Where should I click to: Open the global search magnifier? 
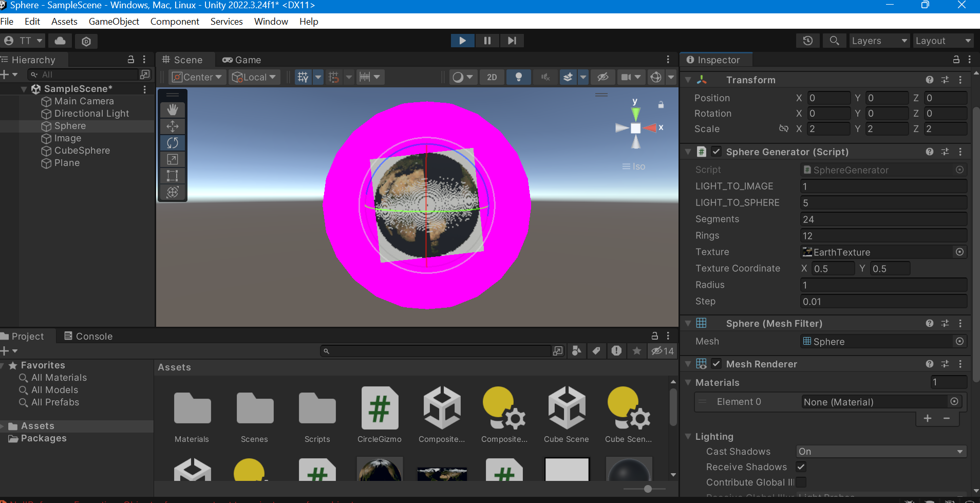coord(834,41)
